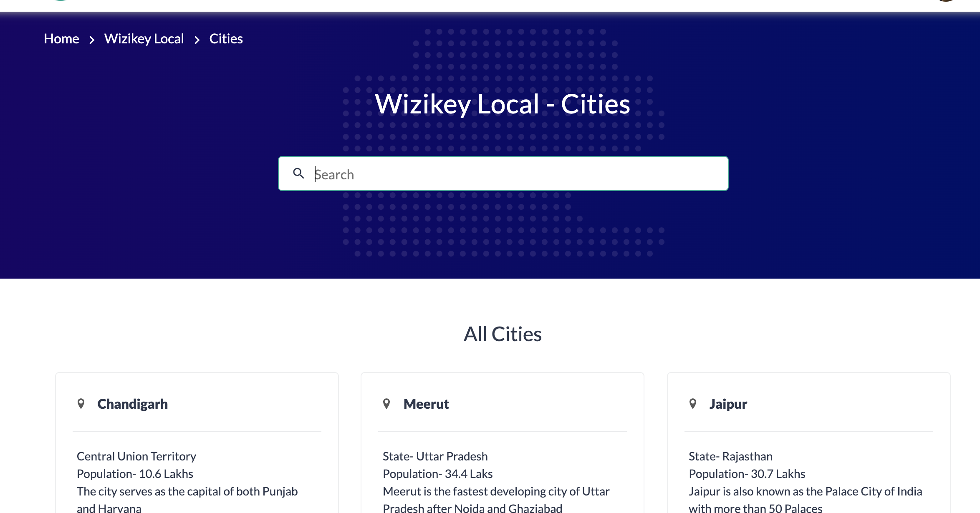Click 'Population- 10.6 Lakhs' text
This screenshot has width=980, height=513.
(135, 474)
